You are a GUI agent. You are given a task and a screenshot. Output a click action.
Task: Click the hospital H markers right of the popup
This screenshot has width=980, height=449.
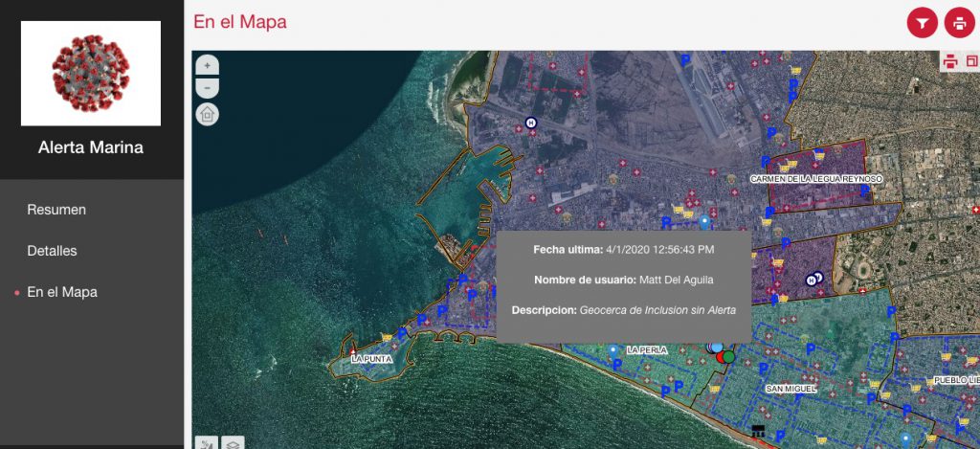pyautogui.click(x=813, y=279)
